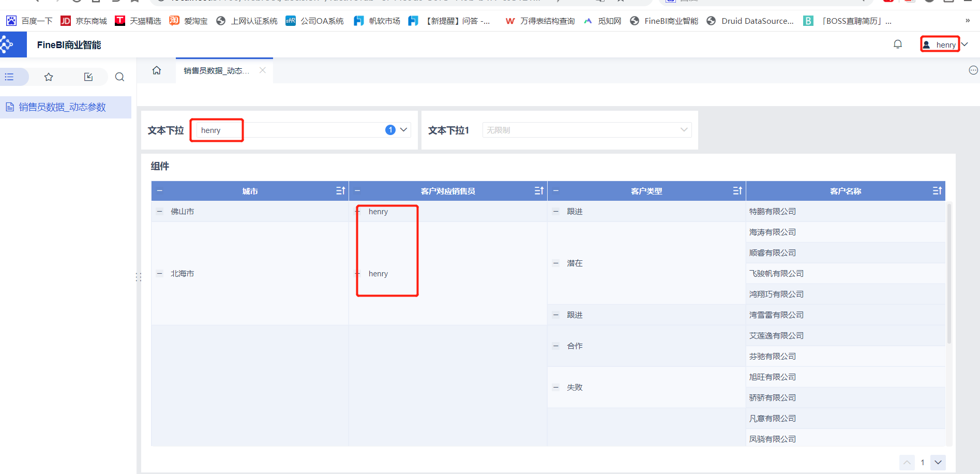
Task: Collapse the 北海市 row
Action: [160, 273]
